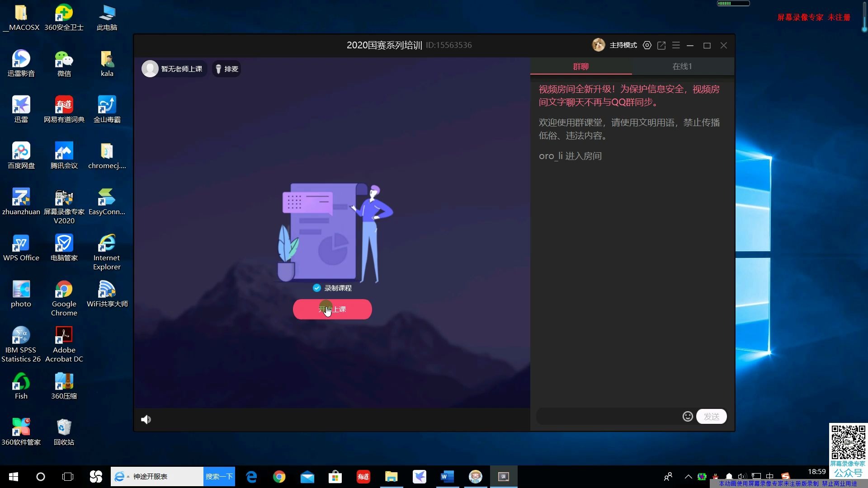Maximize the 2020国赛系列培训 window
Screen dimensions: 868x488
point(707,45)
